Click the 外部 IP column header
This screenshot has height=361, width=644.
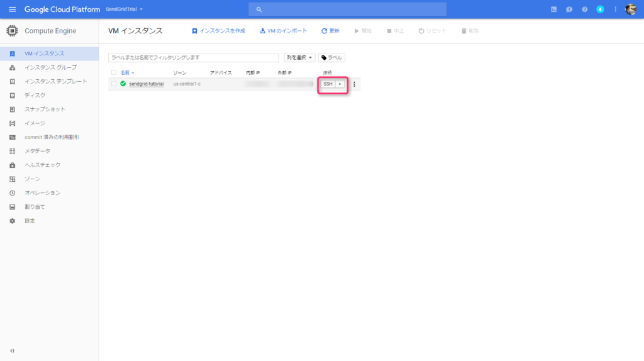click(285, 73)
